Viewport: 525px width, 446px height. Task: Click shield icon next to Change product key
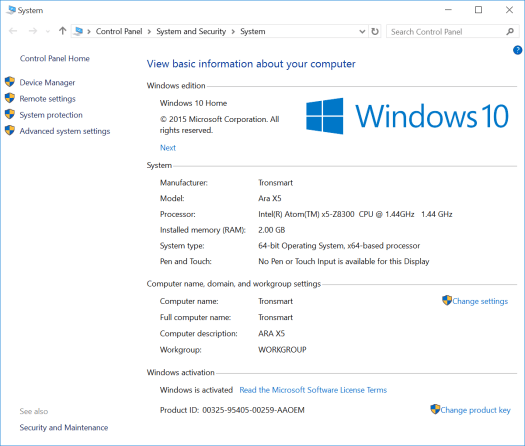coord(435,409)
